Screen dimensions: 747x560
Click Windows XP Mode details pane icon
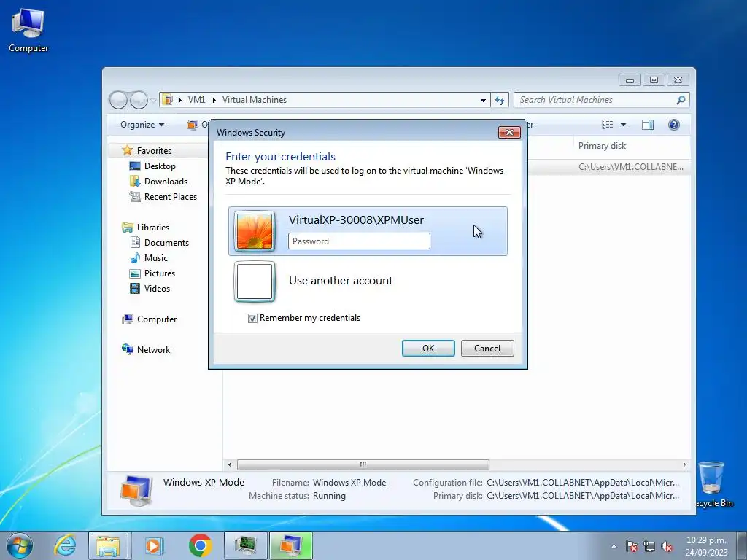[x=136, y=491]
